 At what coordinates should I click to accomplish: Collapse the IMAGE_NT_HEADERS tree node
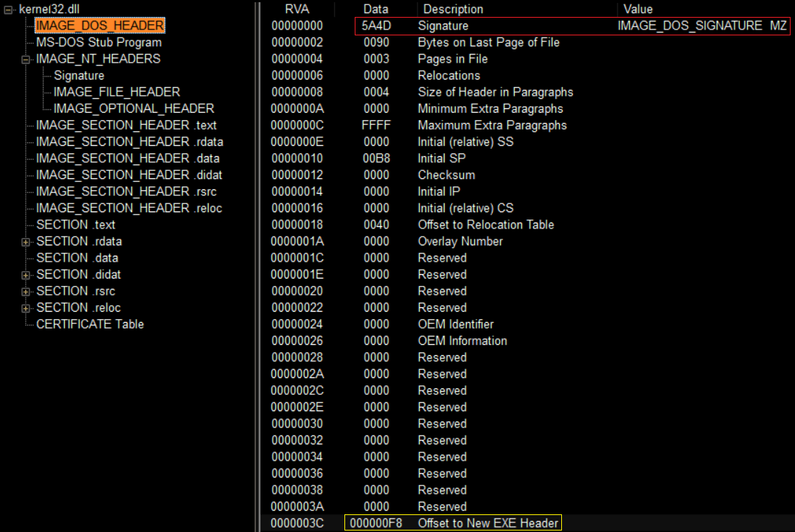[x=25, y=58]
